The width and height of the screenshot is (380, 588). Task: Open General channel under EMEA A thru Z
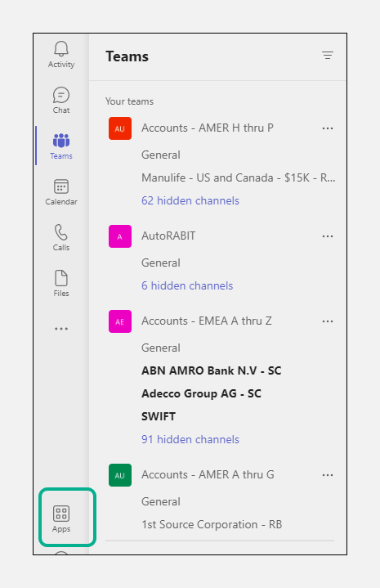point(161,348)
